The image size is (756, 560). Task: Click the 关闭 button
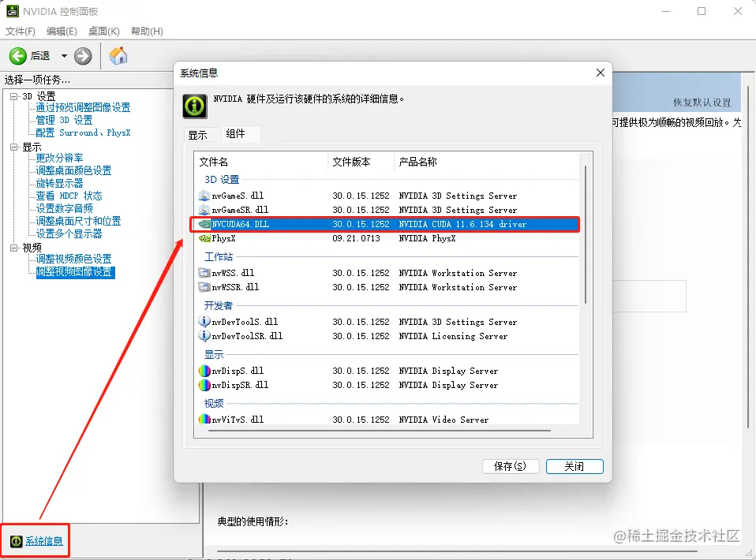coord(574,466)
